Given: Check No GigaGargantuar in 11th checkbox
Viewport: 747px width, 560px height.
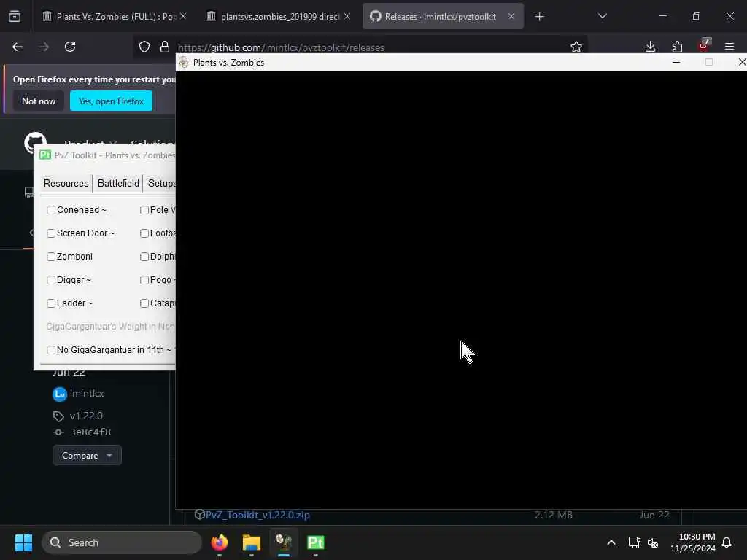Looking at the screenshot, I should point(51,350).
